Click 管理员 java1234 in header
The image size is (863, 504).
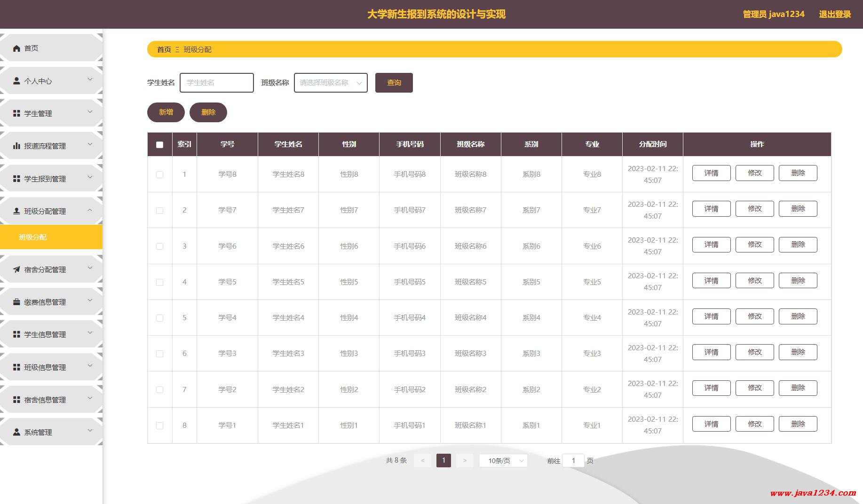coord(774,14)
